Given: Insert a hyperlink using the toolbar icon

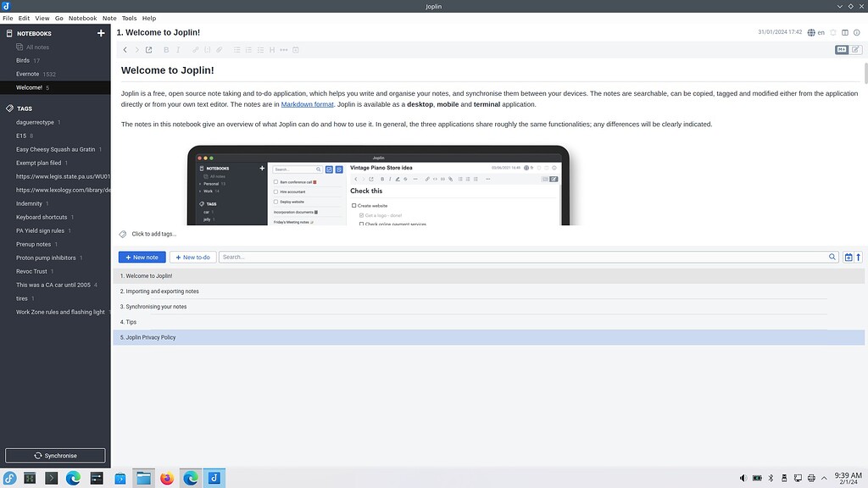Looking at the screenshot, I should point(195,50).
